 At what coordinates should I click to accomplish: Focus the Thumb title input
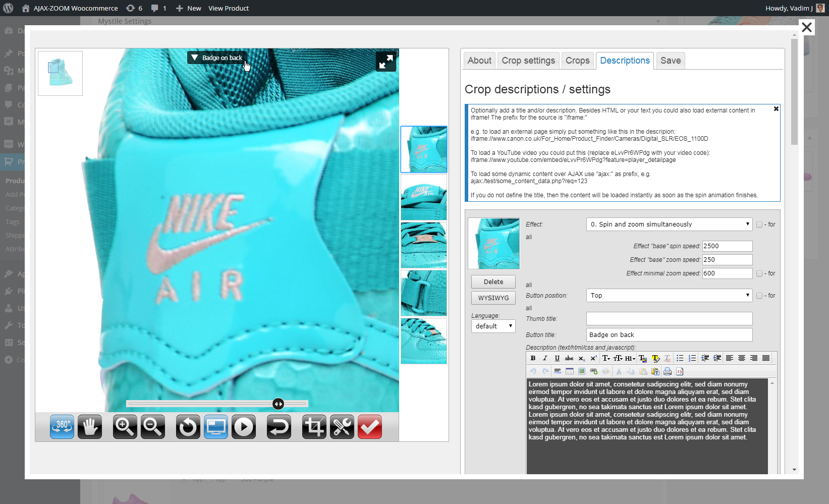[669, 319]
